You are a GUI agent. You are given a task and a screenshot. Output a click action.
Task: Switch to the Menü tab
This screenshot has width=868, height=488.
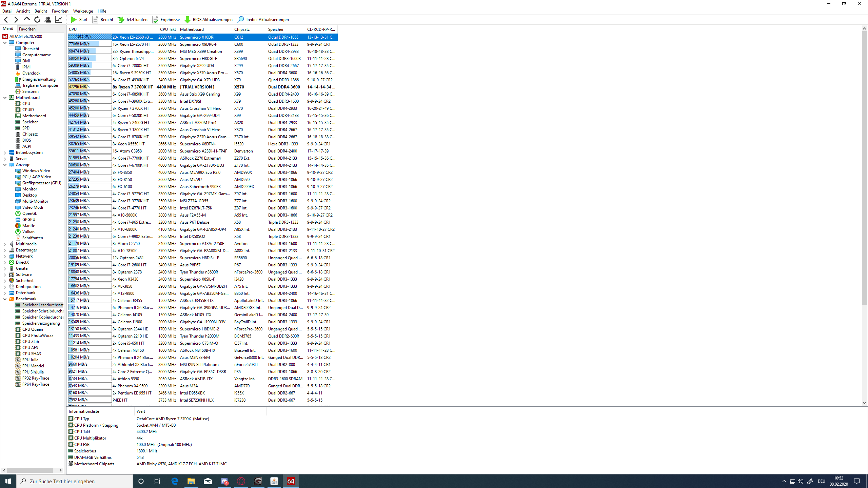(x=8, y=29)
